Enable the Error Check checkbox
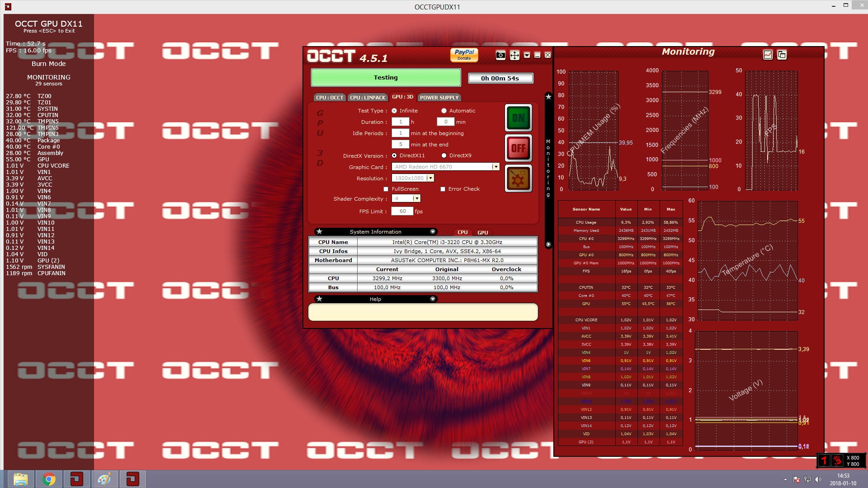Image resolution: width=868 pixels, height=488 pixels. click(x=443, y=189)
